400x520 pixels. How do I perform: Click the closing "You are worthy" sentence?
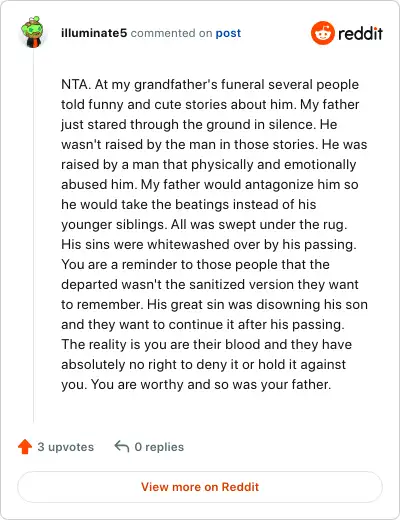point(211,384)
